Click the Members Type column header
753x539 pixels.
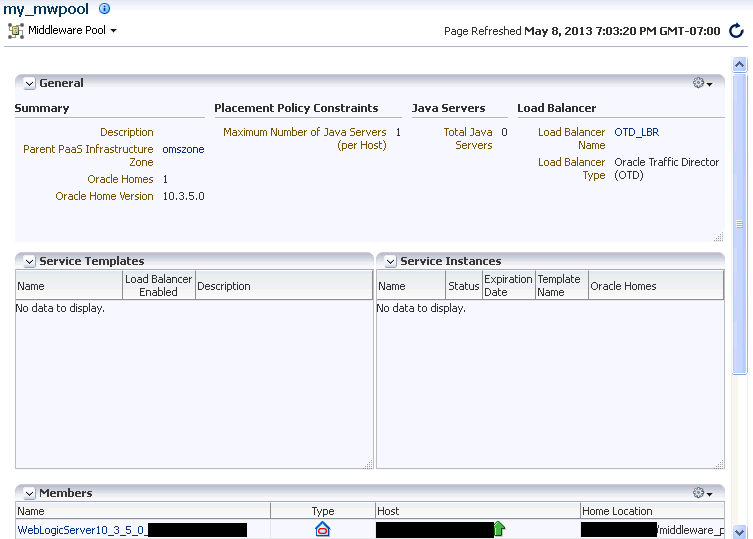323,511
